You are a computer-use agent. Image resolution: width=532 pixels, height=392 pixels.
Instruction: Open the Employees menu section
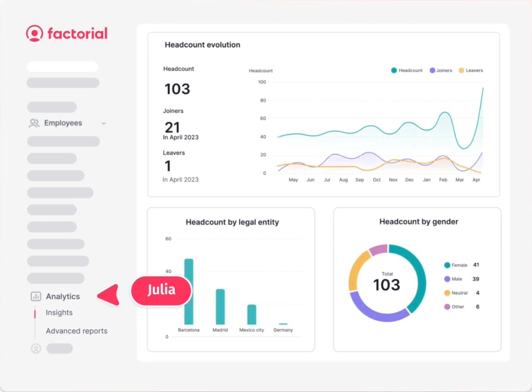[x=63, y=123]
